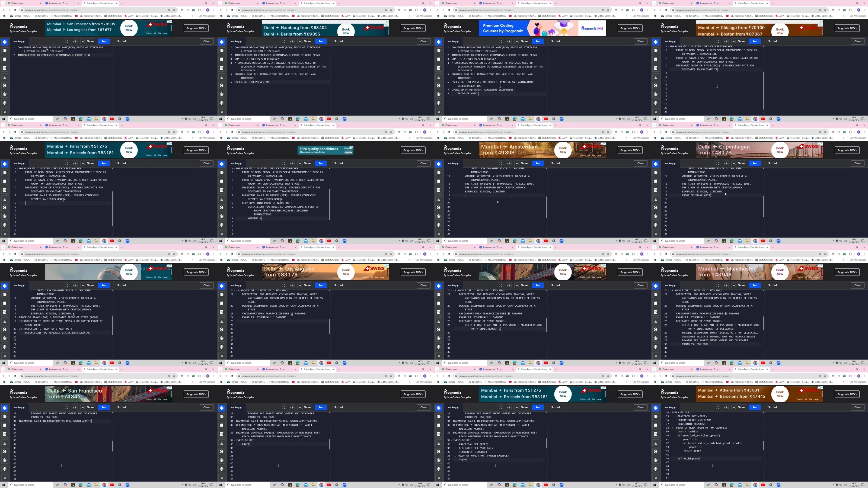Viewport: 868px width, 488px height.
Task: Toggle sun theme switch in Delhi–Hamburg ad window
Action: (292, 41)
